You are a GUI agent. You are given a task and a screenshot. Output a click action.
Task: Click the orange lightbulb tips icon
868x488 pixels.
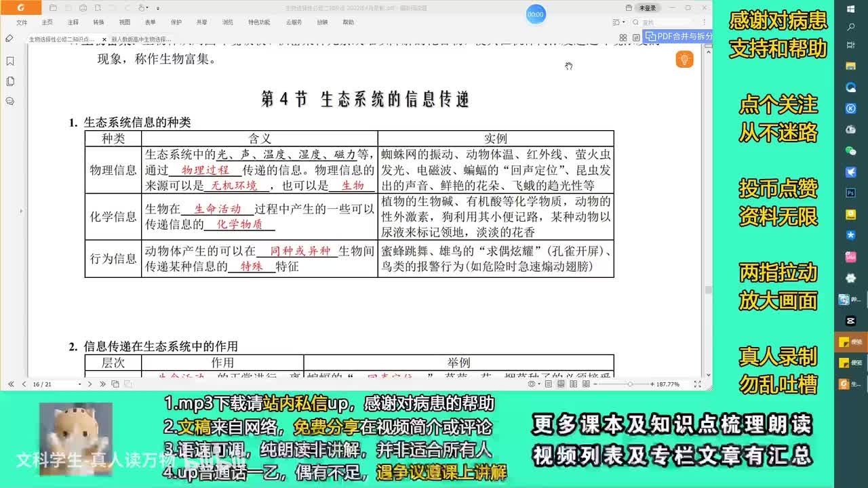click(x=684, y=59)
